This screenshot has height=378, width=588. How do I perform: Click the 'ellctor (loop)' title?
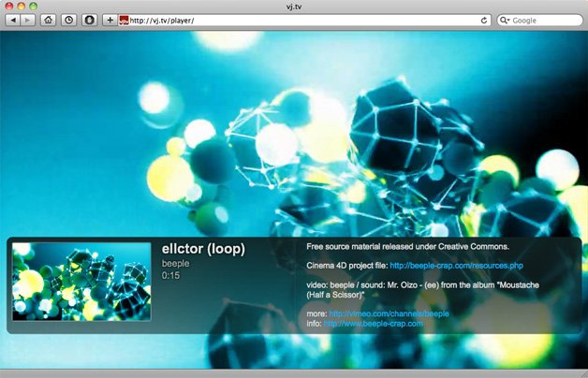click(x=202, y=249)
